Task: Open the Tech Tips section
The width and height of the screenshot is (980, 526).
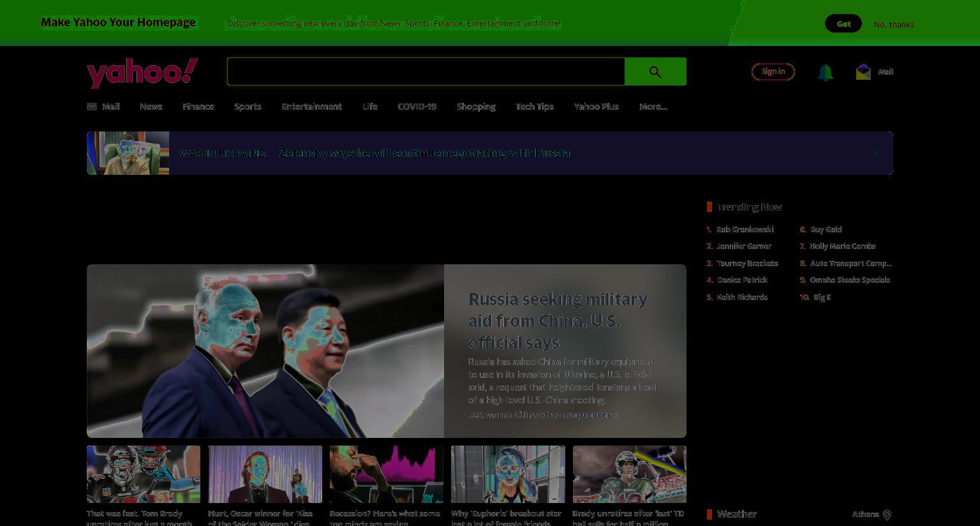Action: [535, 107]
